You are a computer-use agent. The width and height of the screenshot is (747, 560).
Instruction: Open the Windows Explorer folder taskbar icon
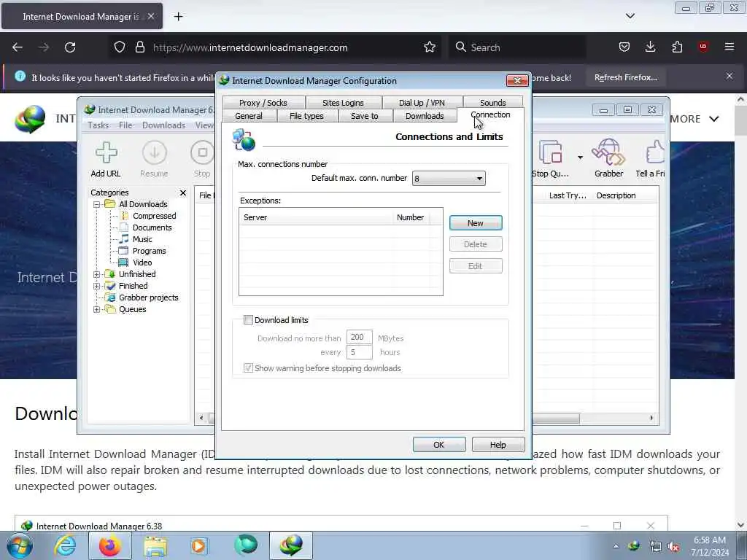[x=156, y=546]
